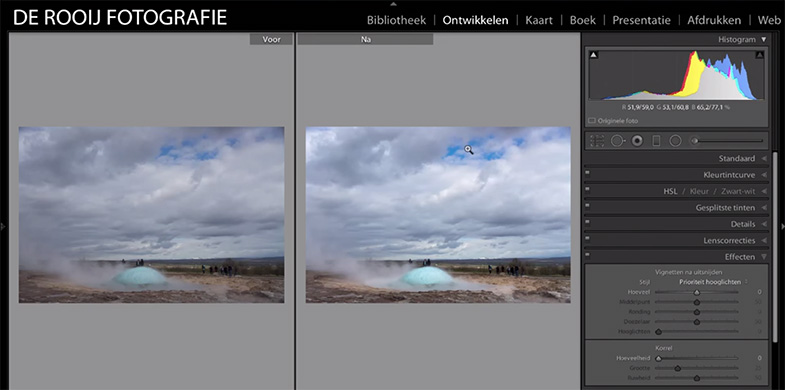Click the DE ROOIJ FOTOGRAFIE identity plate
This screenshot has width=785, height=390.
120,18
